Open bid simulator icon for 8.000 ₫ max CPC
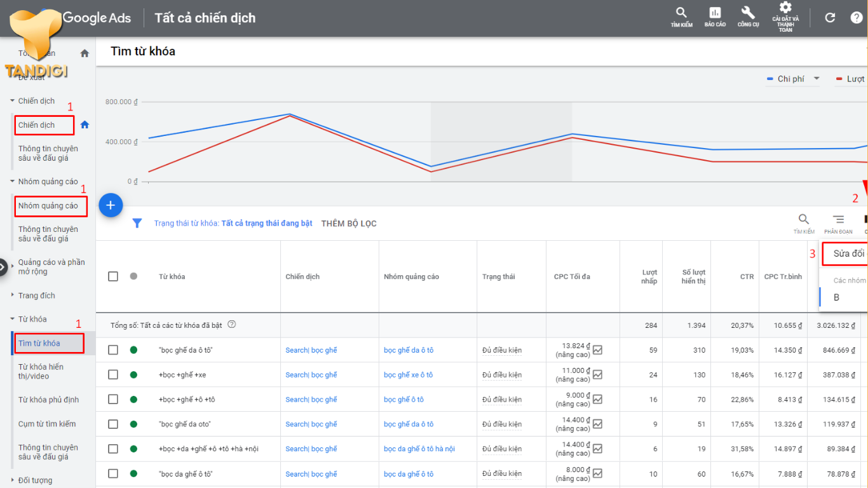Image resolution: width=868 pixels, height=488 pixels. click(x=598, y=474)
